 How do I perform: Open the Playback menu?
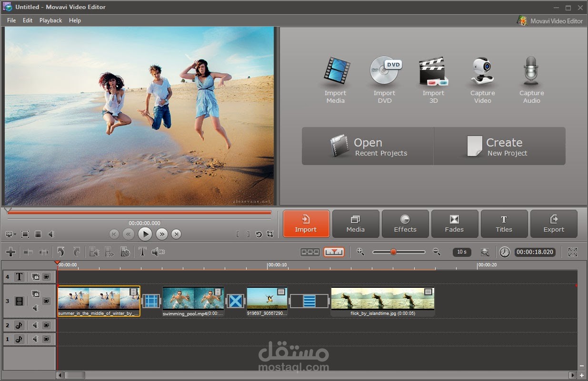(50, 20)
